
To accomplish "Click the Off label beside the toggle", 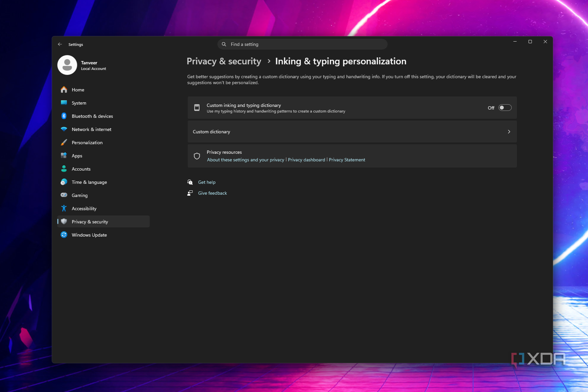I will pyautogui.click(x=491, y=108).
